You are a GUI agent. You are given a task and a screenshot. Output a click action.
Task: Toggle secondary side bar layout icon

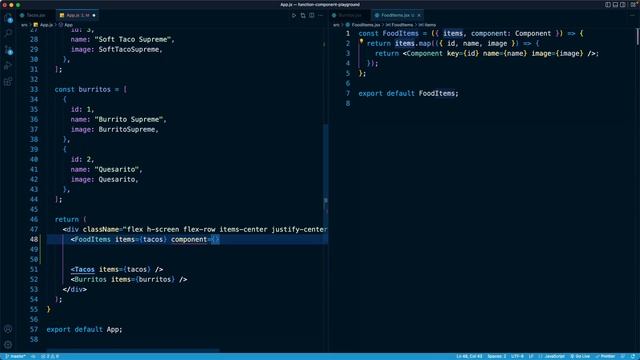click(x=622, y=4)
